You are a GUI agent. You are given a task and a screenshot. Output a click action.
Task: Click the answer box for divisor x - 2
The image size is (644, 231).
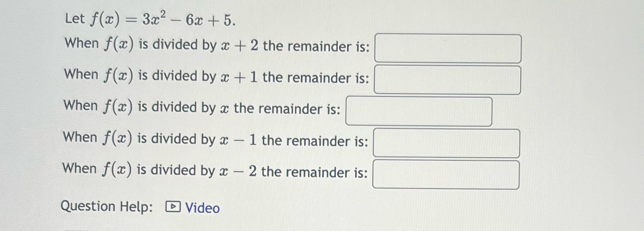click(x=446, y=174)
